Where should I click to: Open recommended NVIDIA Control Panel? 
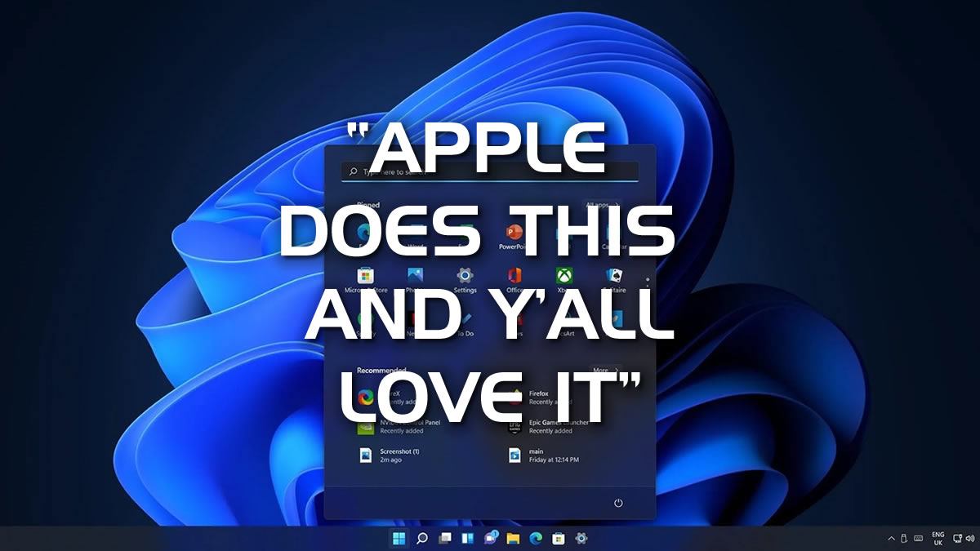[399, 426]
